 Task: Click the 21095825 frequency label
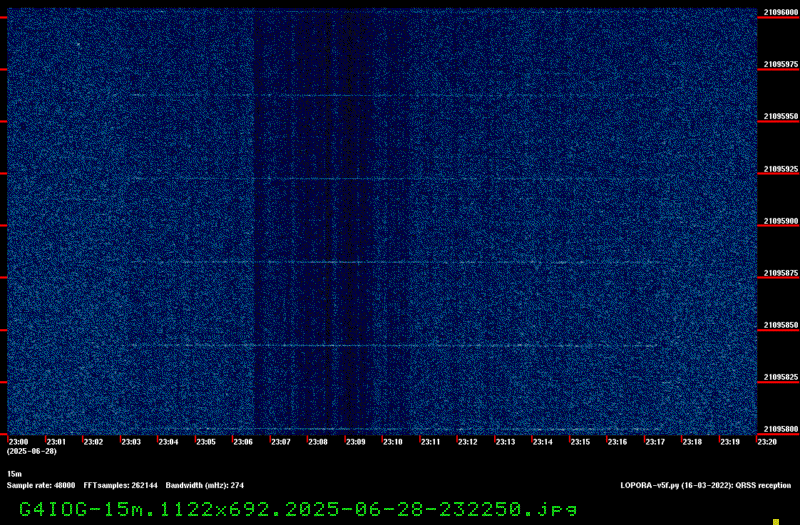(781, 377)
